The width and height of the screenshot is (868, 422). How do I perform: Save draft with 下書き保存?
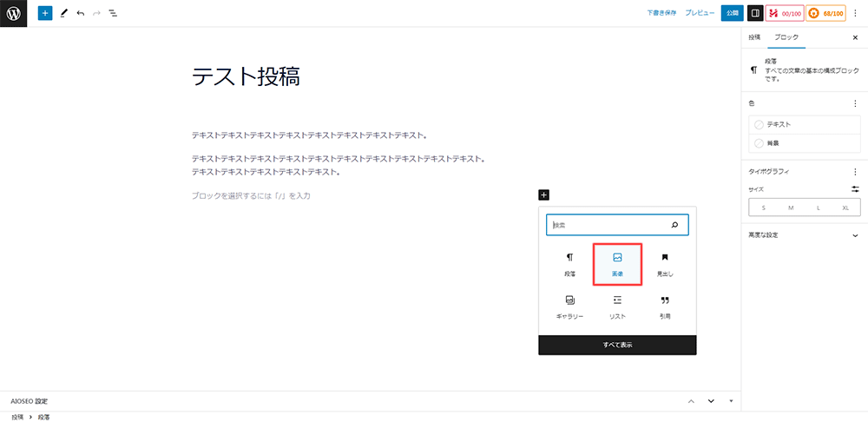pos(661,13)
